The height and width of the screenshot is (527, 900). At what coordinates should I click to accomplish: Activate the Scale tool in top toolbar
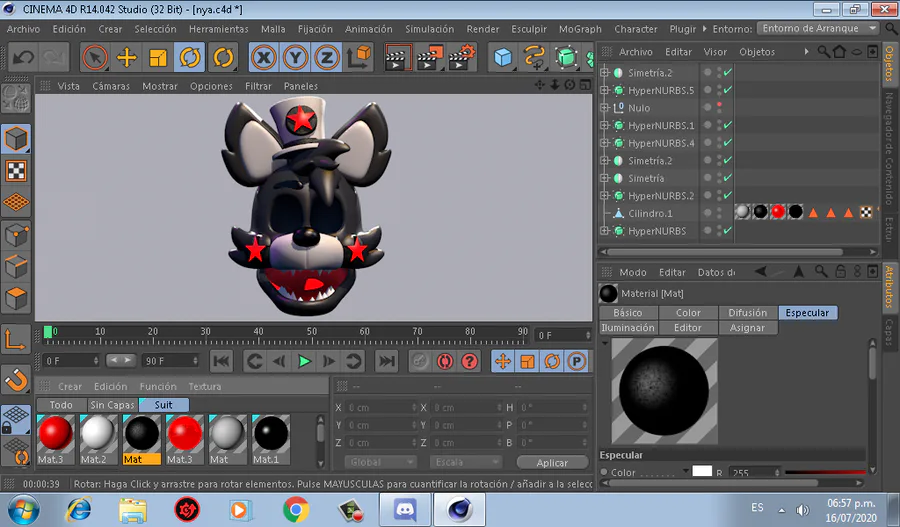[158, 57]
